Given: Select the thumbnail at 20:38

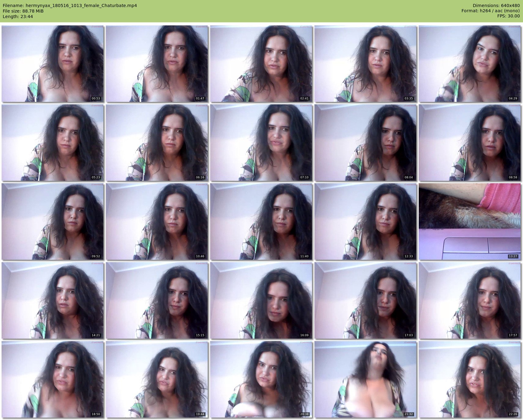Looking at the screenshot, I should [x=261, y=379].
